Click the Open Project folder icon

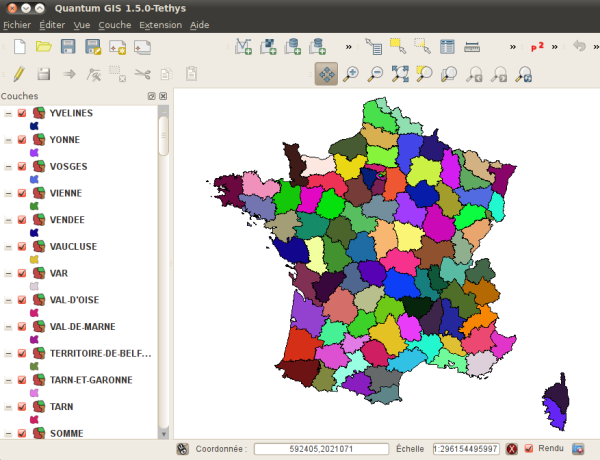pyautogui.click(x=44, y=46)
